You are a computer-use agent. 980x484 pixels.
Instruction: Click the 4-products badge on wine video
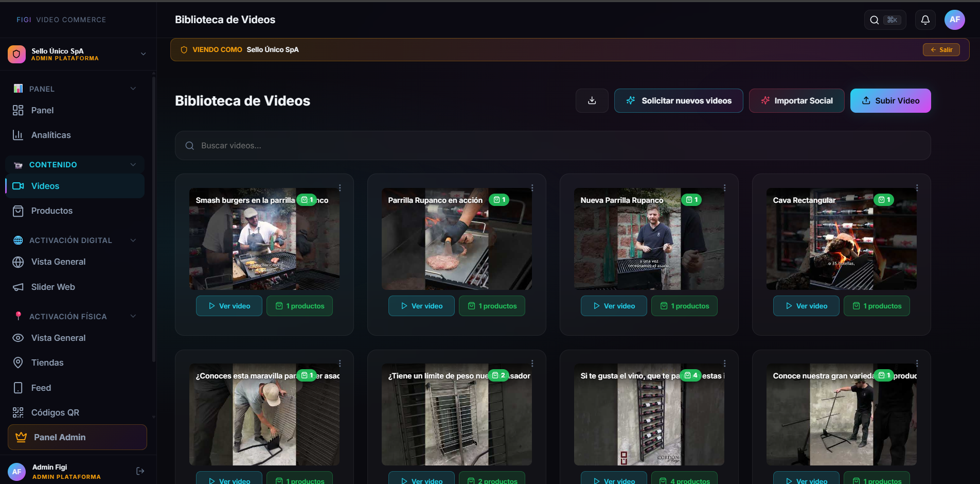click(691, 375)
